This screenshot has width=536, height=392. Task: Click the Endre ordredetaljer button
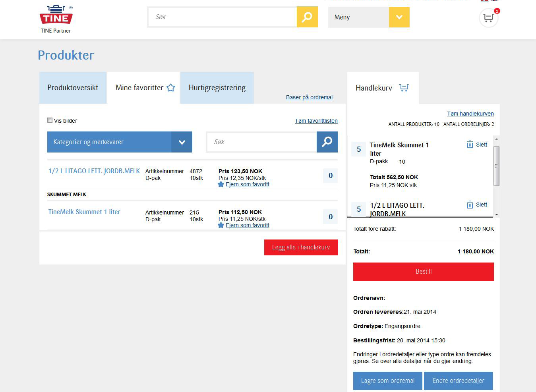coord(459,381)
